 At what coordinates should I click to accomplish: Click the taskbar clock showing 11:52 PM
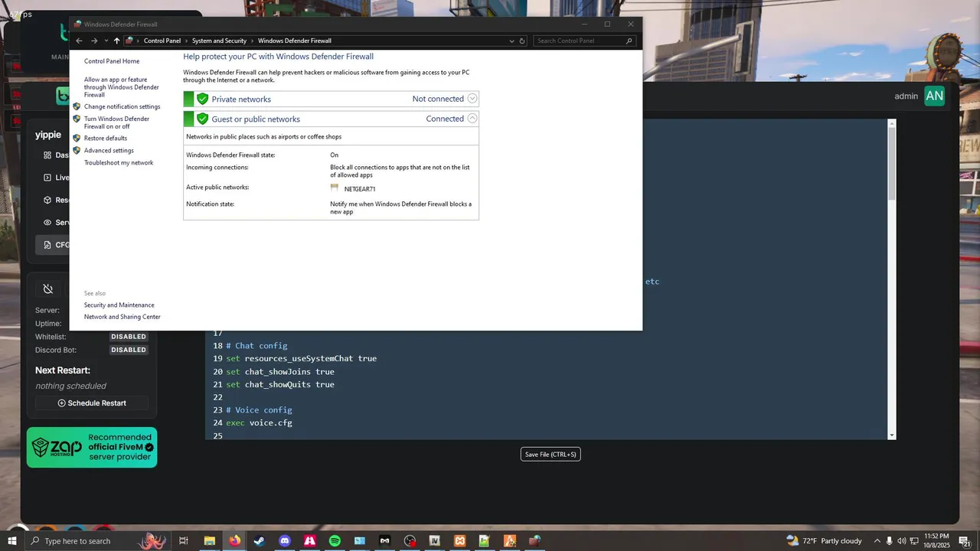pos(936,541)
